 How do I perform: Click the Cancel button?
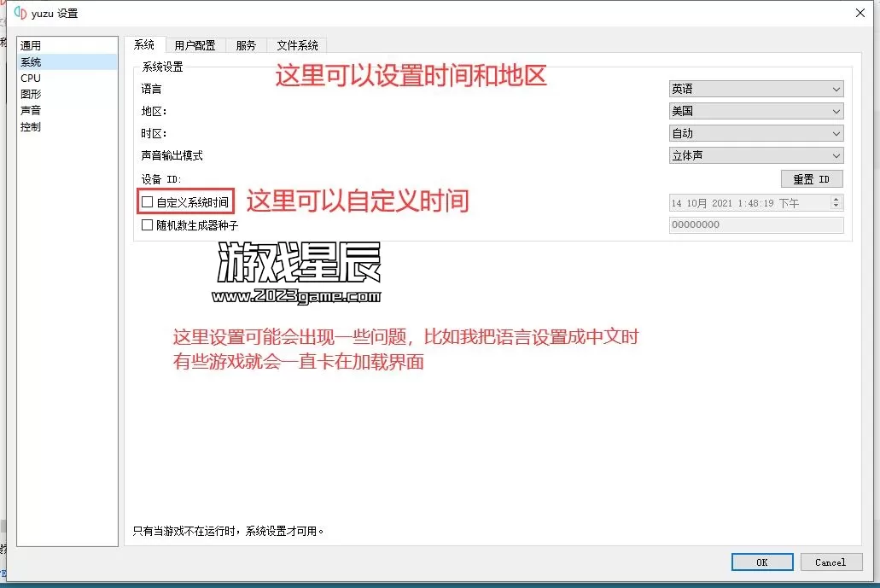pos(830,562)
